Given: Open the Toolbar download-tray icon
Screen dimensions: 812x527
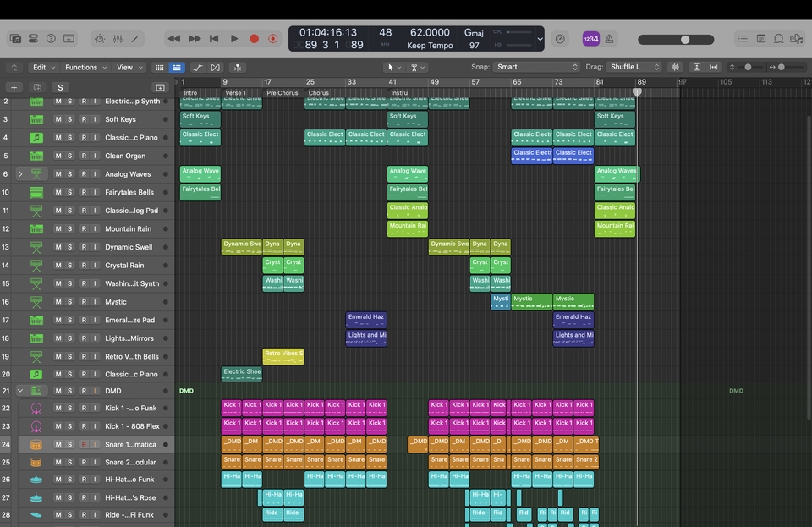Looking at the screenshot, I should point(69,39).
